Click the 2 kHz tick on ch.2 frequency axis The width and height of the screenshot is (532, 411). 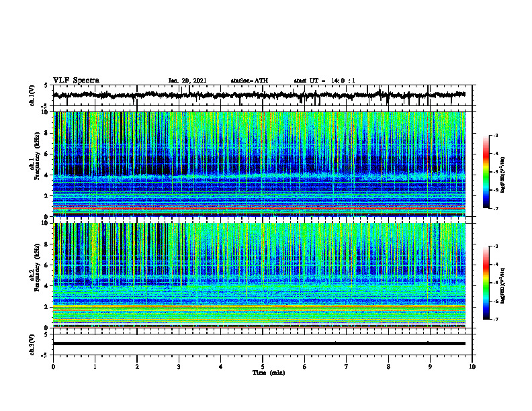coord(47,307)
